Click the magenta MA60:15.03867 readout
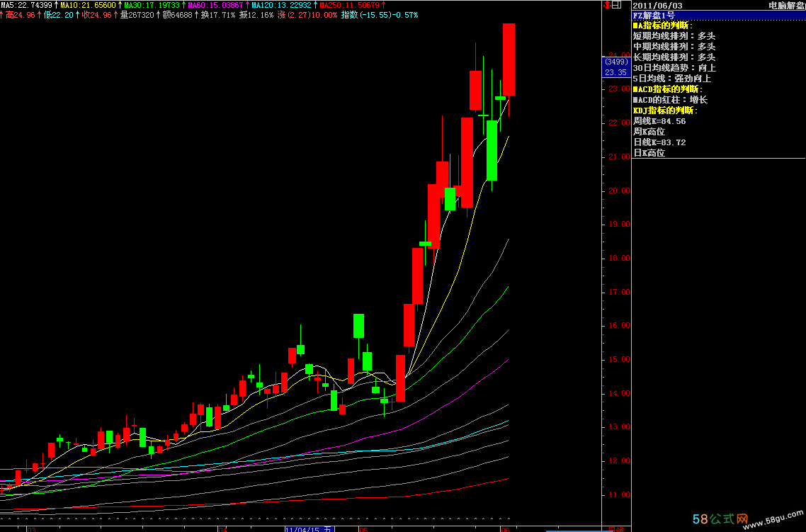 click(215, 5)
